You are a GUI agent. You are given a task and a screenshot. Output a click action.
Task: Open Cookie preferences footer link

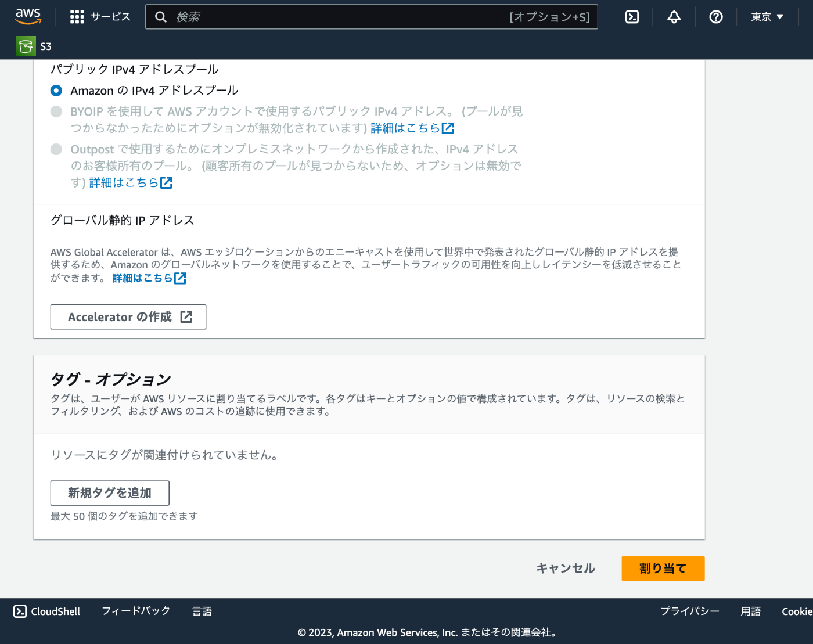click(797, 611)
